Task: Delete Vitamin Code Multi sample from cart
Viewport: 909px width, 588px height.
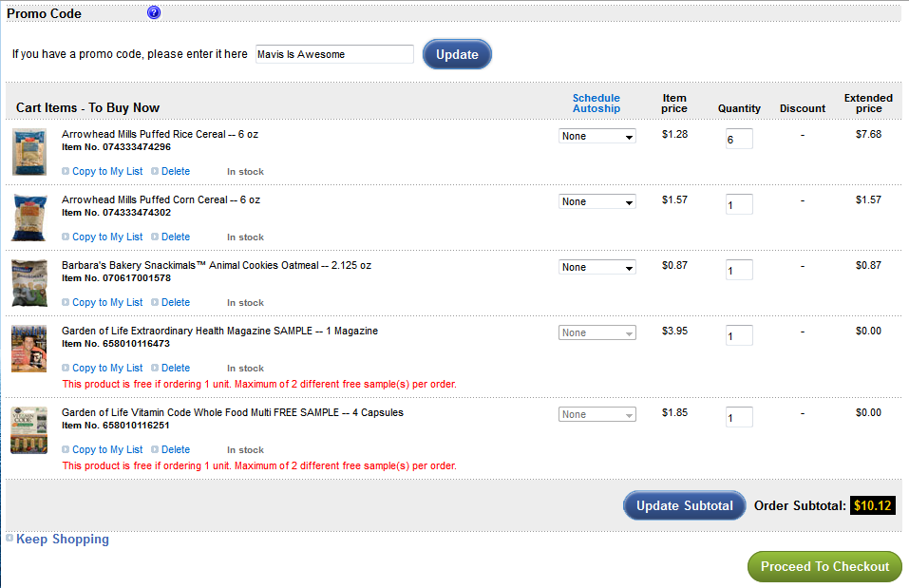Action: coord(175,449)
